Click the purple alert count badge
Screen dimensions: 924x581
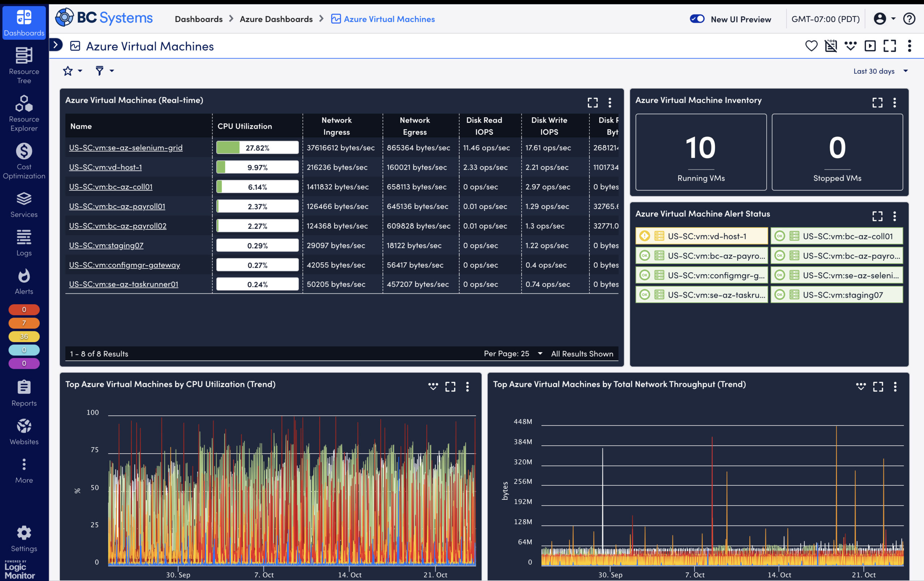click(x=24, y=363)
